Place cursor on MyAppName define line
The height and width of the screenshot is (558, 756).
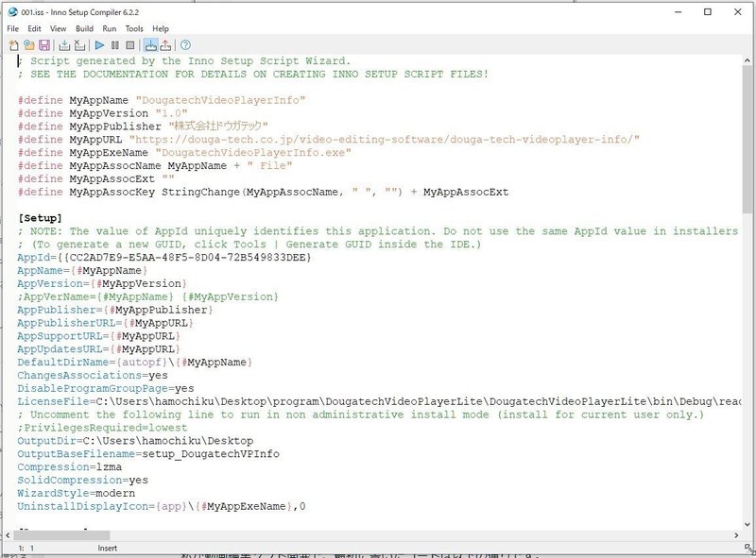pos(162,100)
